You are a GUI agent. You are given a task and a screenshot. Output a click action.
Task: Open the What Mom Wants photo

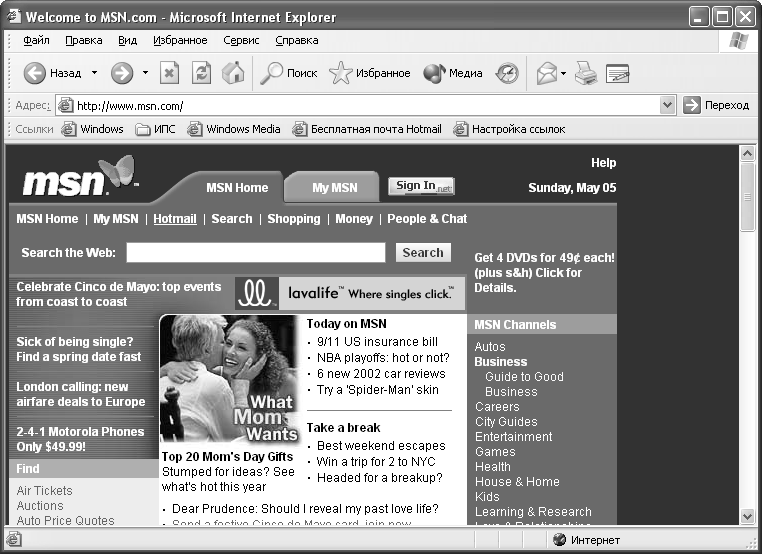point(229,379)
